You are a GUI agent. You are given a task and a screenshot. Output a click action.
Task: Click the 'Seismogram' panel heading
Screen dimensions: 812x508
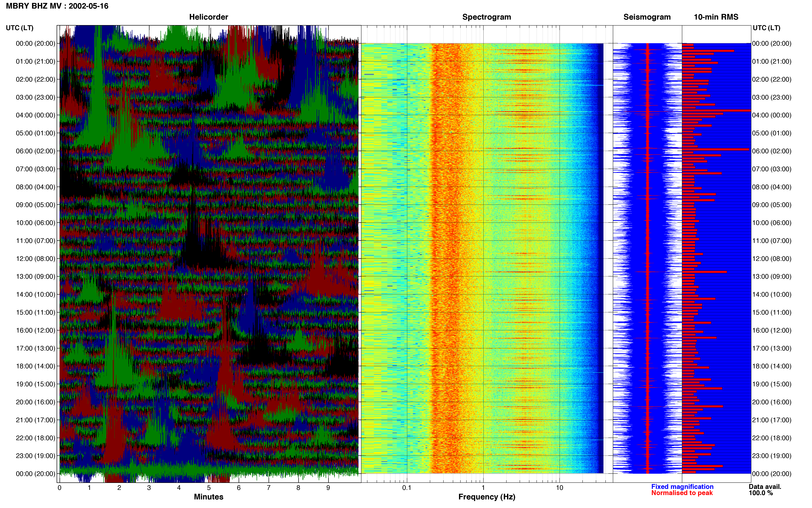point(647,17)
